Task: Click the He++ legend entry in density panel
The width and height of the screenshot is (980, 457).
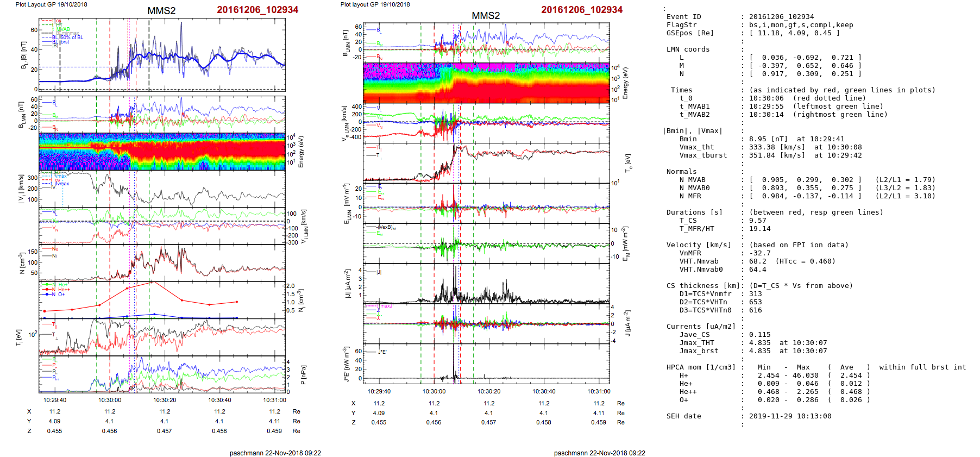Action: pos(63,290)
